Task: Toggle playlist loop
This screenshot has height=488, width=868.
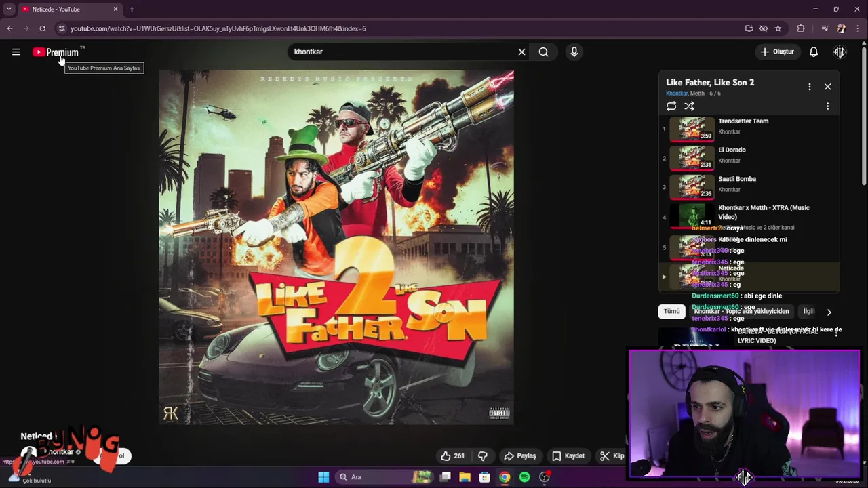Action: coord(671,106)
